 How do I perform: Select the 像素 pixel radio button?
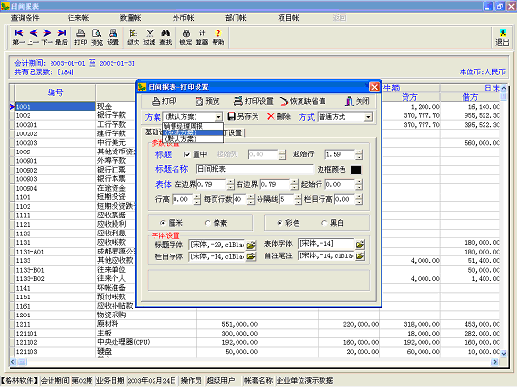pos(208,223)
